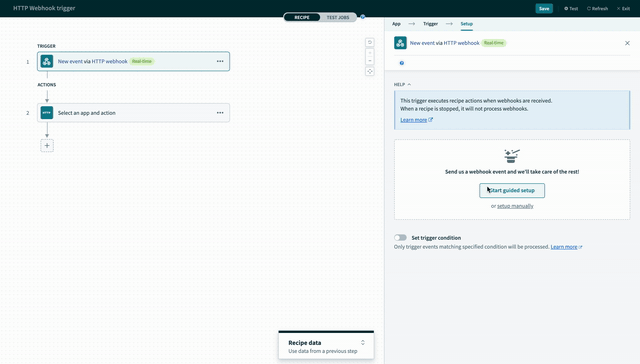Screen dimensions: 640x364
Task: Collapse the HELP section
Action: coord(402,84)
